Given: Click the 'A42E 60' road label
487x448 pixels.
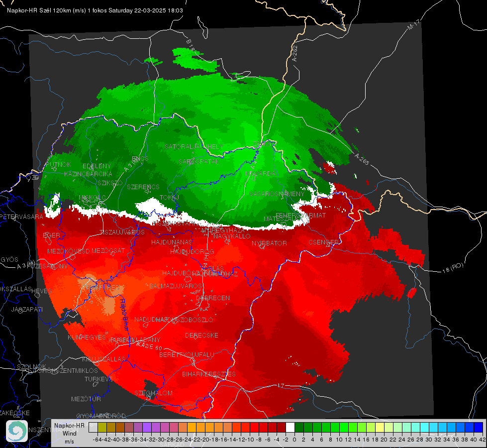Looking at the screenshot, I should click(x=150, y=346).
